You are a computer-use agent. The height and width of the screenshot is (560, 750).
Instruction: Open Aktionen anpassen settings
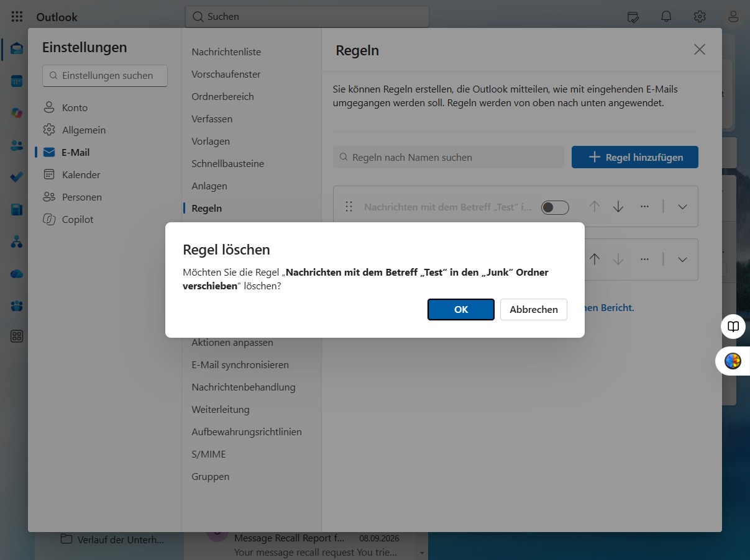click(x=232, y=343)
